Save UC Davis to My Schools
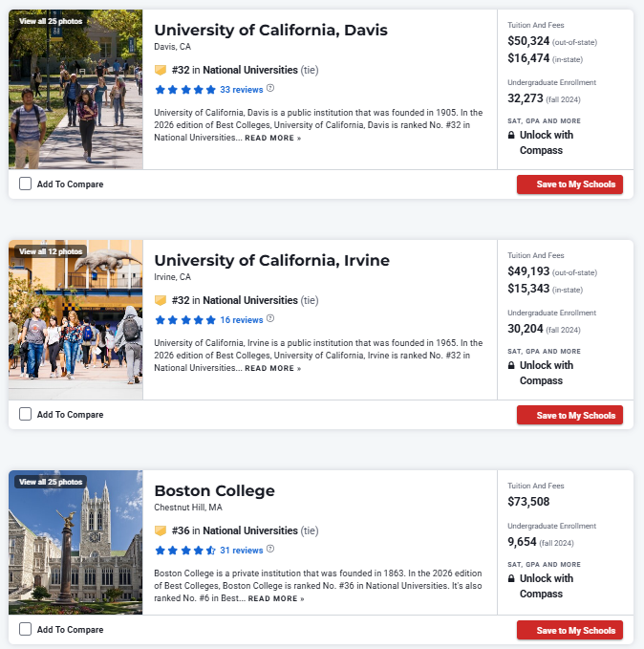644x649 pixels. pyautogui.click(x=569, y=184)
